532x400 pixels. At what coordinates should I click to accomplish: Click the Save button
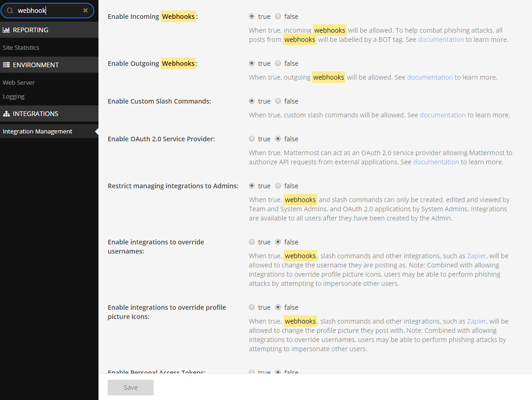131,388
